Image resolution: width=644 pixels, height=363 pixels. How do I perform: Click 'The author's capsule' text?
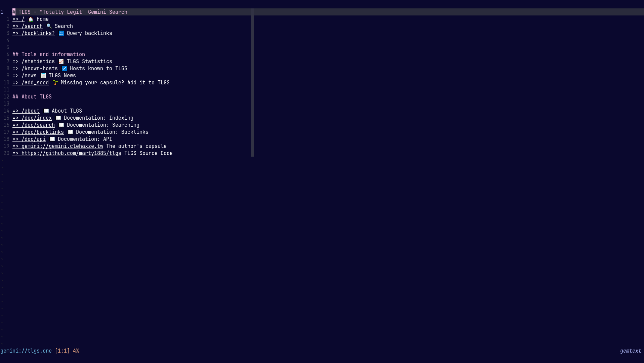136,146
